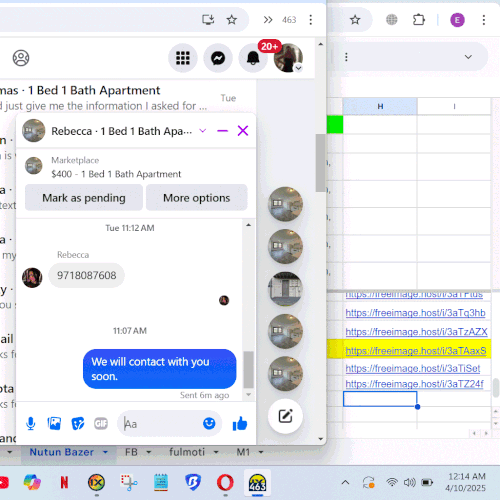Viewport: 500px width, 500px height.
Task: Switch to the fulmoti sheet tab
Action: click(x=187, y=452)
